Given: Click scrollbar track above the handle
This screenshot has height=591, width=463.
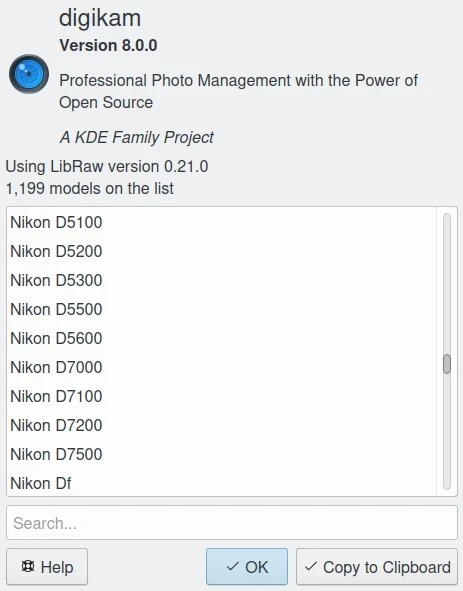Looking at the screenshot, I should (x=447, y=283).
